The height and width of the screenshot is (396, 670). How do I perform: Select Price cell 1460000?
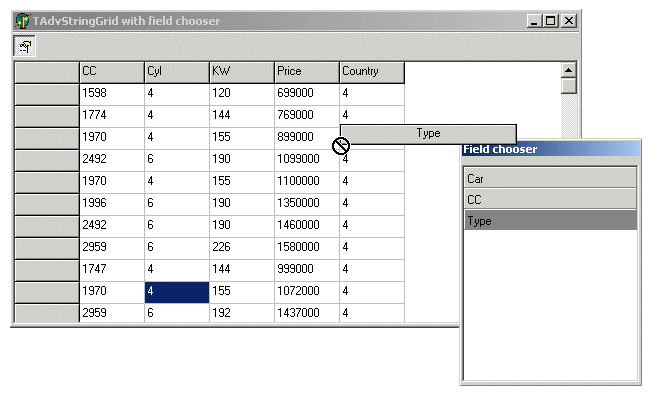(x=307, y=226)
